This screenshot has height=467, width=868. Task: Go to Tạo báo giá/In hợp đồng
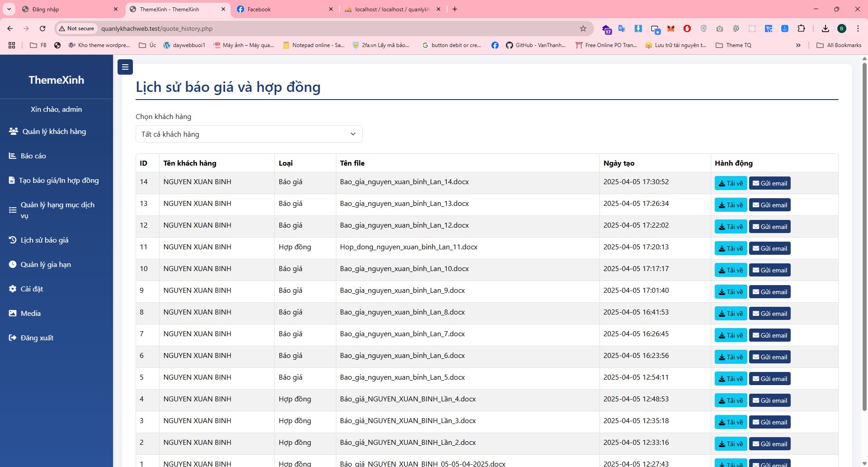click(x=58, y=181)
